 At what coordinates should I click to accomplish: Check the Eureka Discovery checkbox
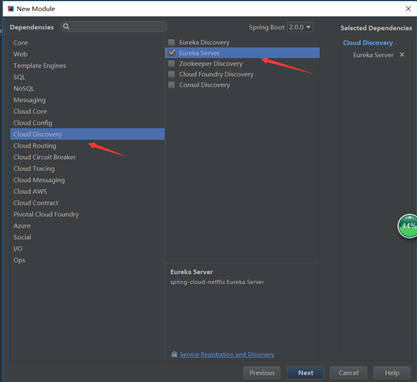tap(172, 42)
